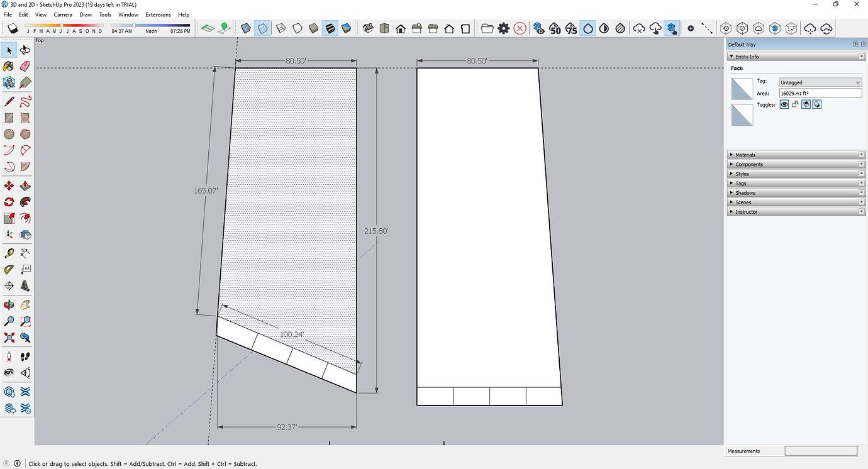868x469 pixels.
Task: Switch to the Top view house icon
Action: tap(384, 28)
